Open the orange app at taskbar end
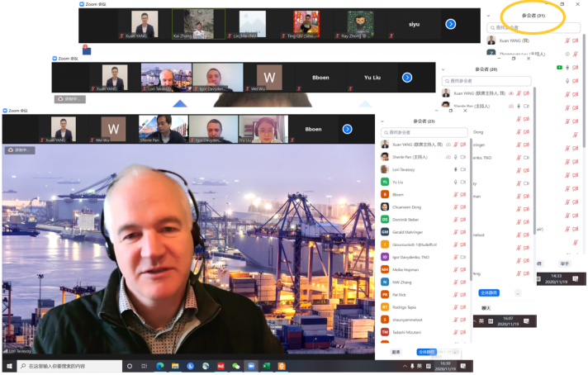This screenshot has height=375, width=588. [x=282, y=366]
